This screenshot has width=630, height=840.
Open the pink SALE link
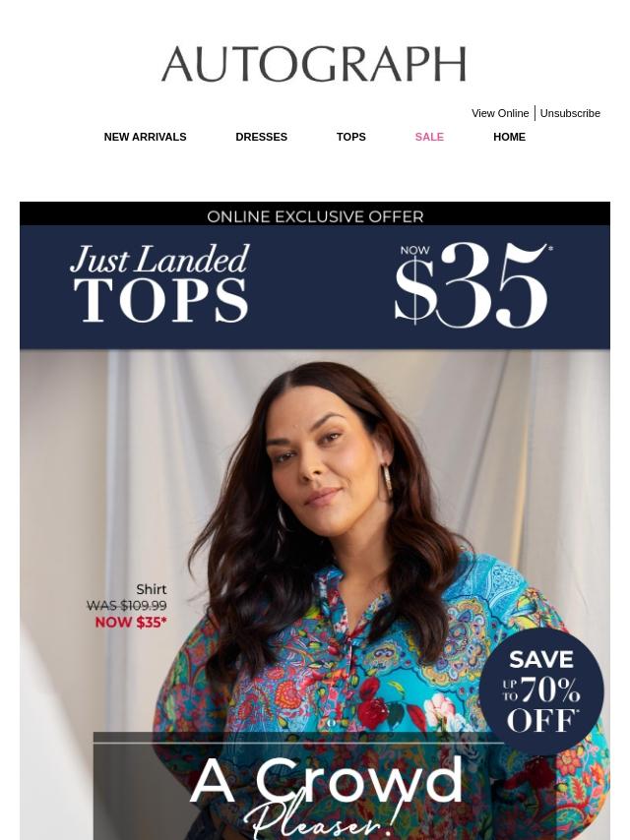[429, 137]
